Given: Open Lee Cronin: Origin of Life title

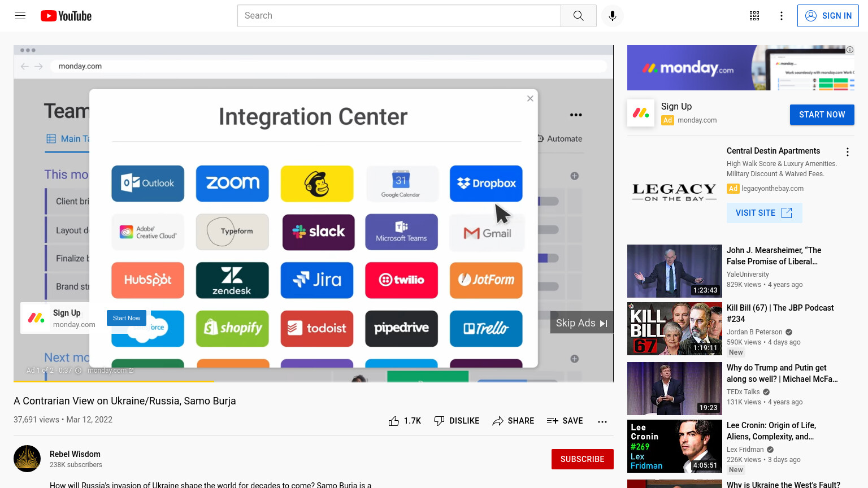Looking at the screenshot, I should coord(771,431).
